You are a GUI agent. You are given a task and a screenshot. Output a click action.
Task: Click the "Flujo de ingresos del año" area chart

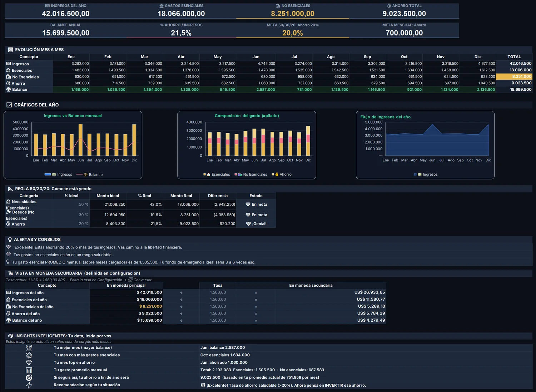pyautogui.click(x=425, y=145)
